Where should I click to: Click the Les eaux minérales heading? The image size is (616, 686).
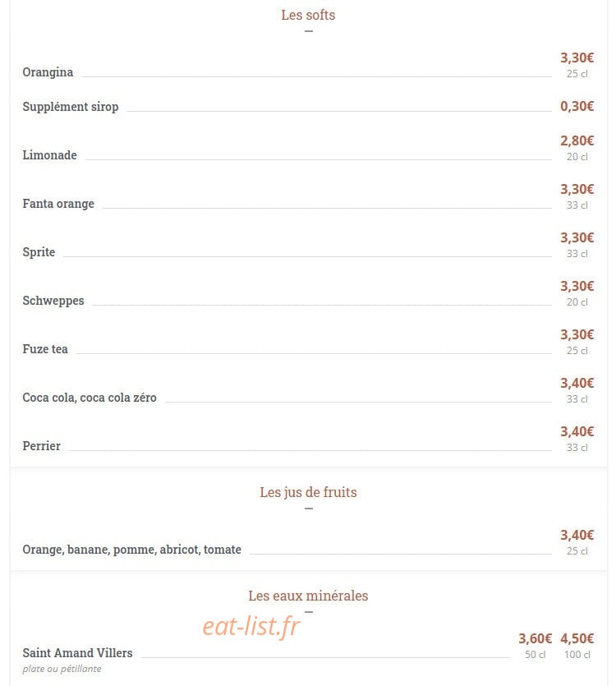click(308, 596)
